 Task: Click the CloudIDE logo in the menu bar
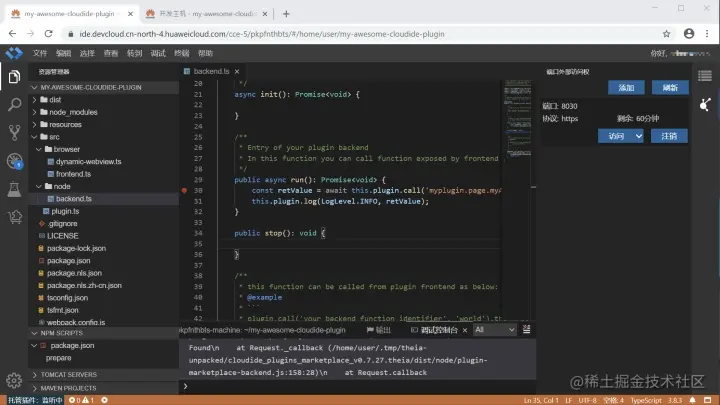(14, 53)
